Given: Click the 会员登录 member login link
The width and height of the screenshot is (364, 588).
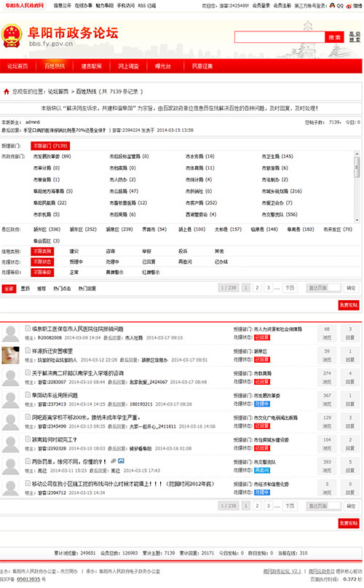Looking at the screenshot, I should click(261, 6).
